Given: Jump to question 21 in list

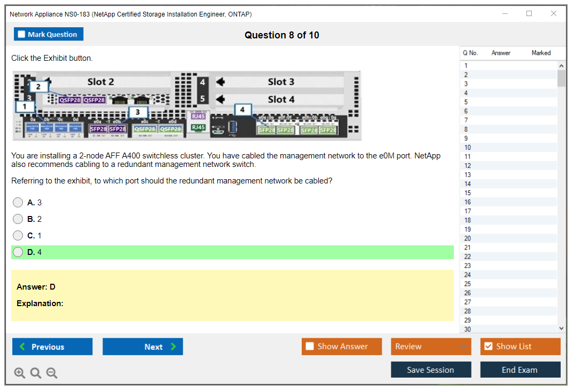Looking at the screenshot, I should coord(468,247).
